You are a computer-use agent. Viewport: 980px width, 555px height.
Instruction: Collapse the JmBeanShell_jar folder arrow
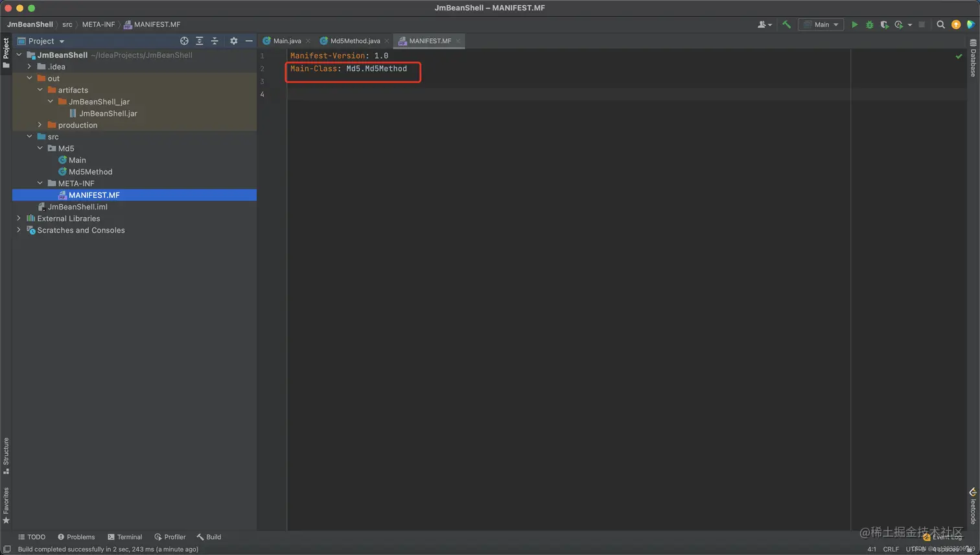[x=50, y=102]
